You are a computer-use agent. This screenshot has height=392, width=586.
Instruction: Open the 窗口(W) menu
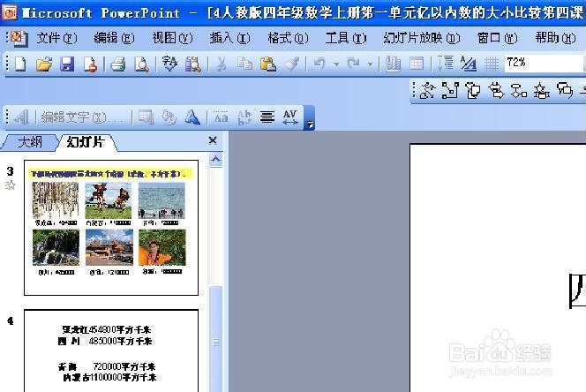pyautogui.click(x=497, y=38)
